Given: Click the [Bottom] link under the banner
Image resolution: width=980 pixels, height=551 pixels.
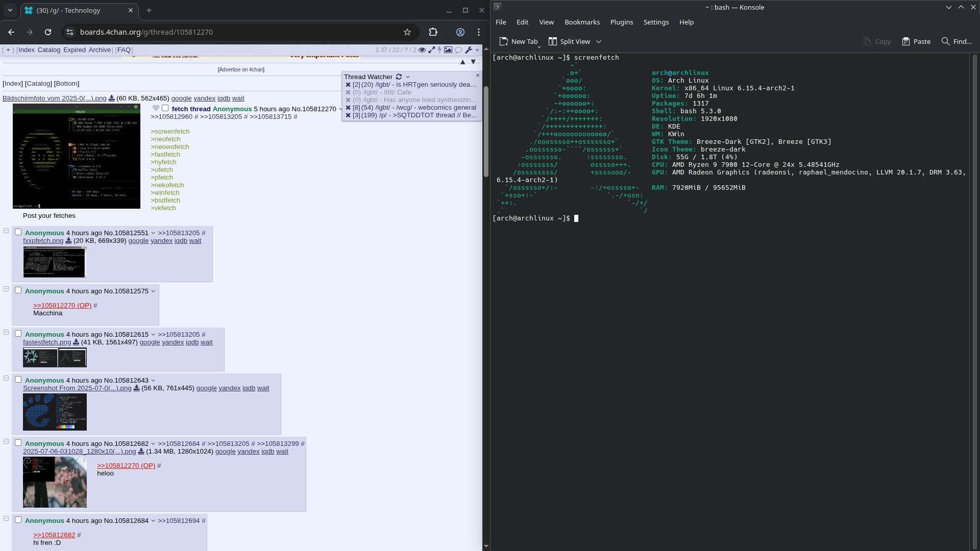Looking at the screenshot, I should 67,84.
